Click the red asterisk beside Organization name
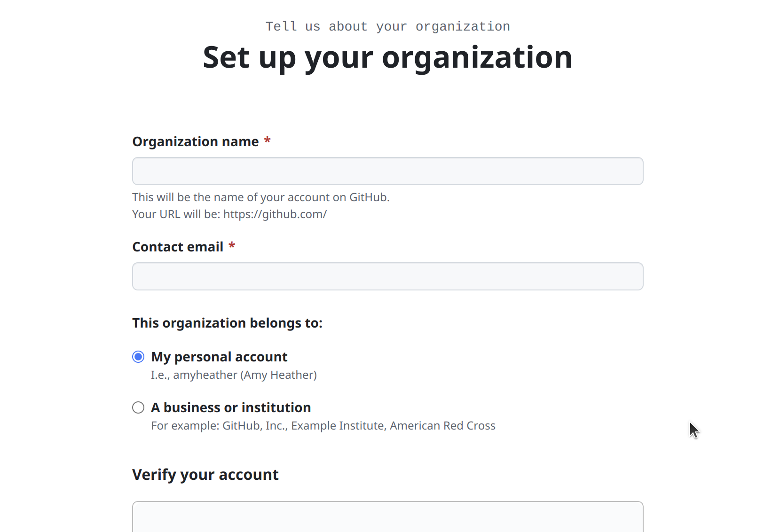The height and width of the screenshot is (532, 780). tap(267, 141)
